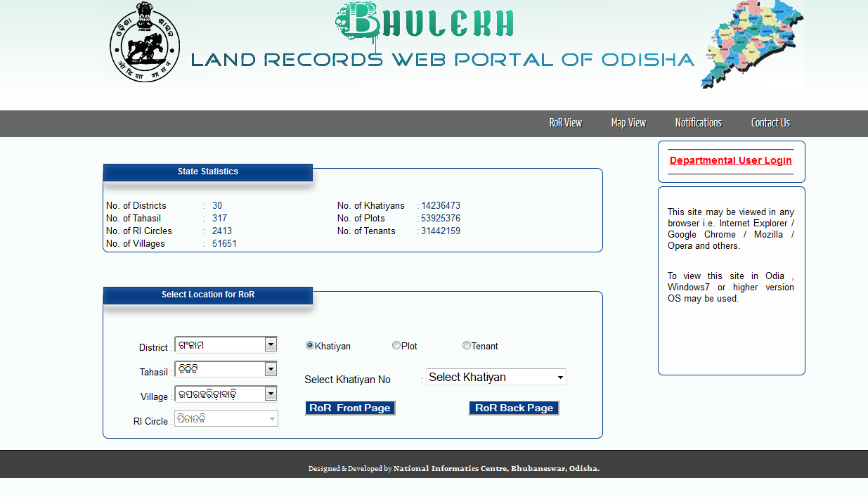Viewport: 868px width, 497px height.
Task: Open the RI Circle dropdown
Action: [x=226, y=418]
